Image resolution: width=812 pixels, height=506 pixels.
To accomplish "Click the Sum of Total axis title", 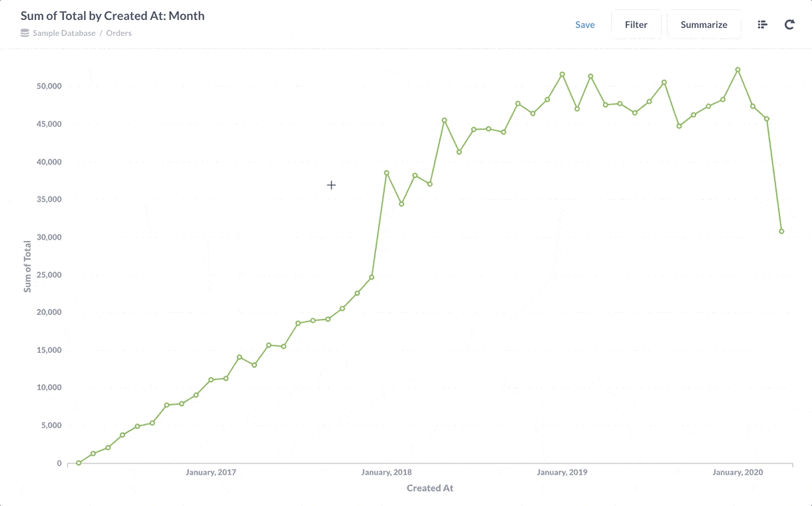I will [27, 260].
